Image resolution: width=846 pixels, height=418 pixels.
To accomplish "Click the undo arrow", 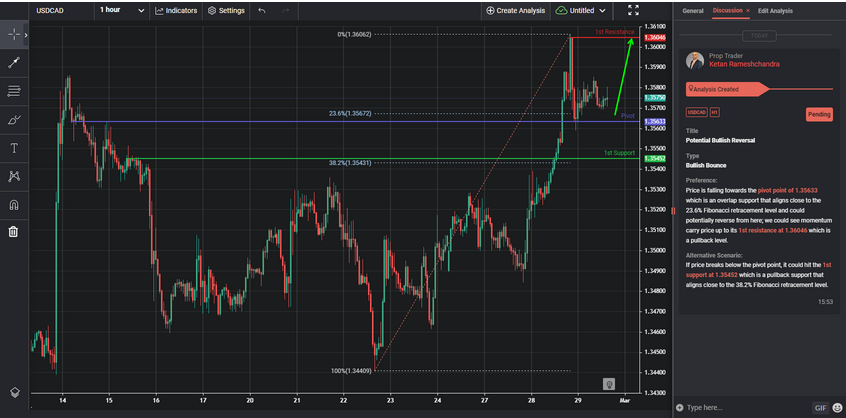I will pos(262,10).
